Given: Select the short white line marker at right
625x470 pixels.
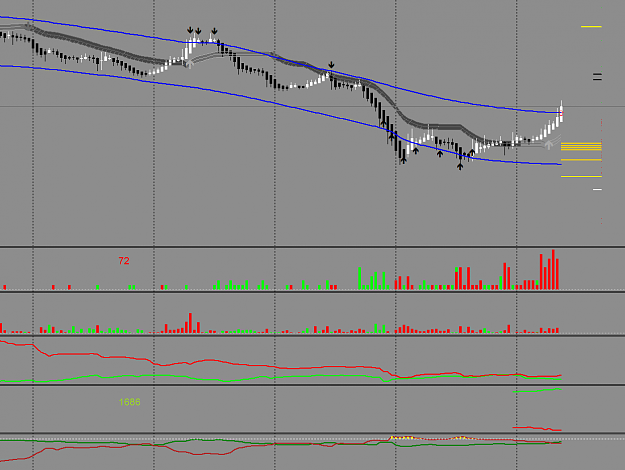Looking at the screenshot, I should [x=597, y=190].
